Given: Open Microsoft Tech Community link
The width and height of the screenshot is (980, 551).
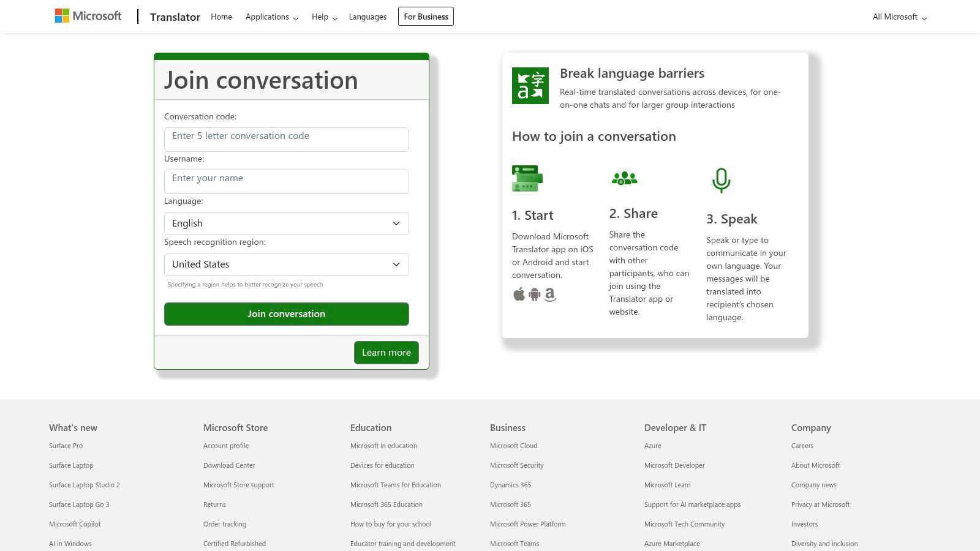Looking at the screenshot, I should 685,524.
